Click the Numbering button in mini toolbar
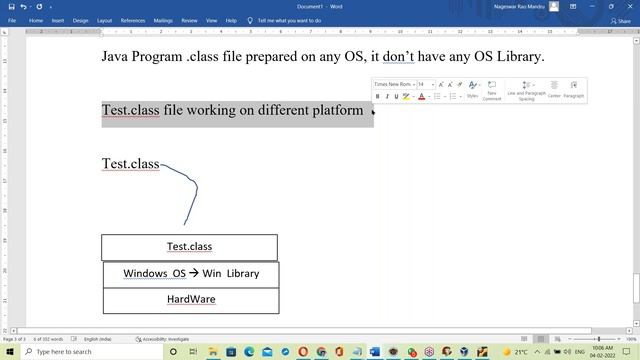Screen dimensions: 640x360 click(x=453, y=96)
